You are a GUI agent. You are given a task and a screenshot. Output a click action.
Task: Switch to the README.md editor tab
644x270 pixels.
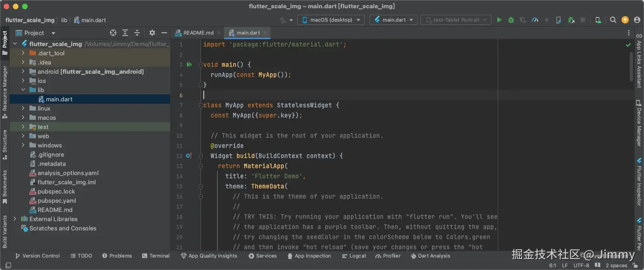pos(198,33)
